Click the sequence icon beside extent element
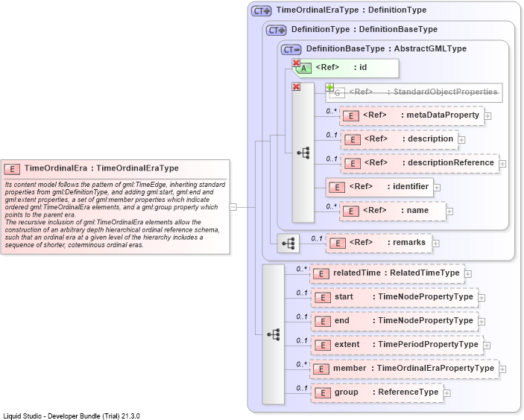The image size is (524, 420). 274,334
